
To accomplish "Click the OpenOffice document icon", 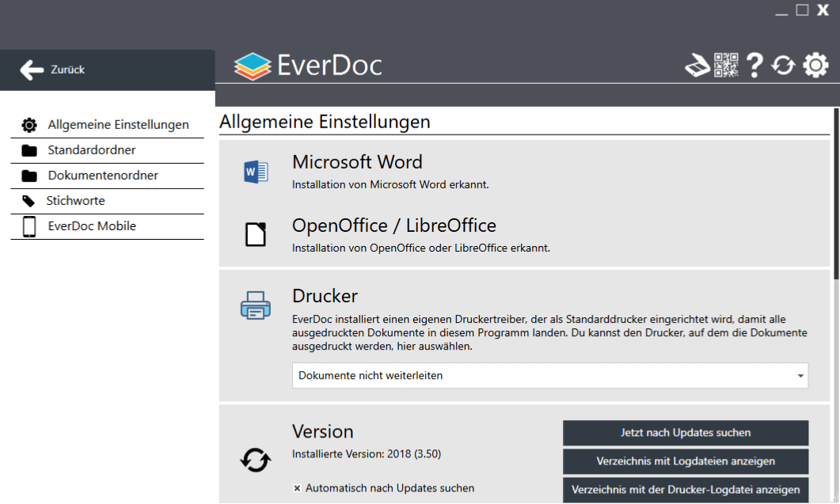I will [x=256, y=235].
